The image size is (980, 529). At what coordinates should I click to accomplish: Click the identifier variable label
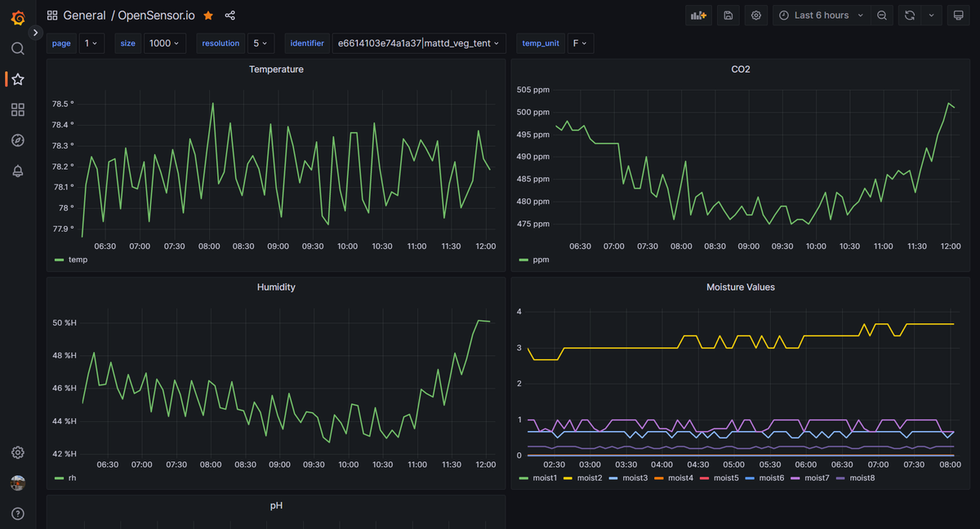tap(307, 43)
